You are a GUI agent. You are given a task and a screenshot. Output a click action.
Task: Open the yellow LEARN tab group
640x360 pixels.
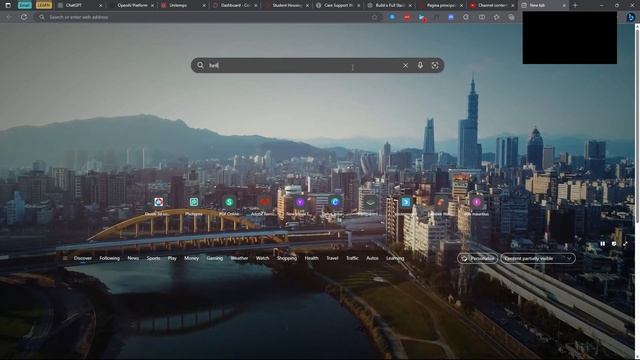coord(44,5)
